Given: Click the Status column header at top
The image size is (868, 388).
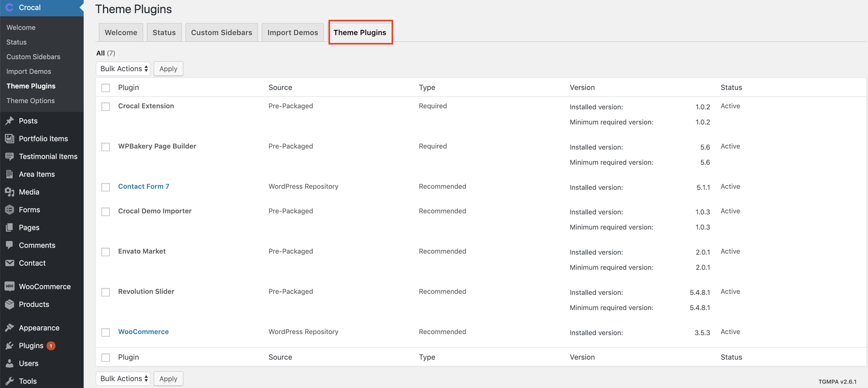Looking at the screenshot, I should tap(731, 87).
